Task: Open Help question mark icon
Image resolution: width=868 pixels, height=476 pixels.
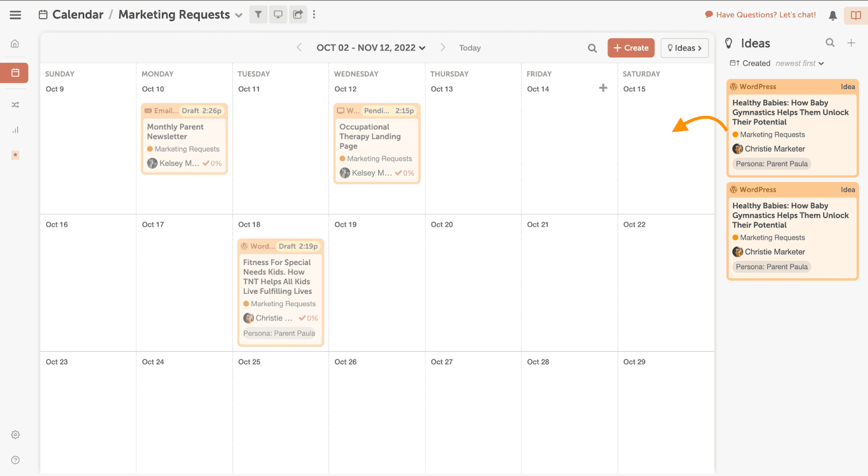Action: [x=15, y=460]
